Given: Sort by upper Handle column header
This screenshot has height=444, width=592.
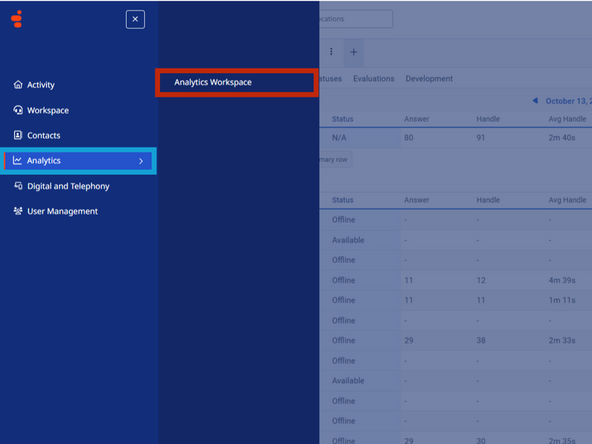Looking at the screenshot, I should point(488,119).
